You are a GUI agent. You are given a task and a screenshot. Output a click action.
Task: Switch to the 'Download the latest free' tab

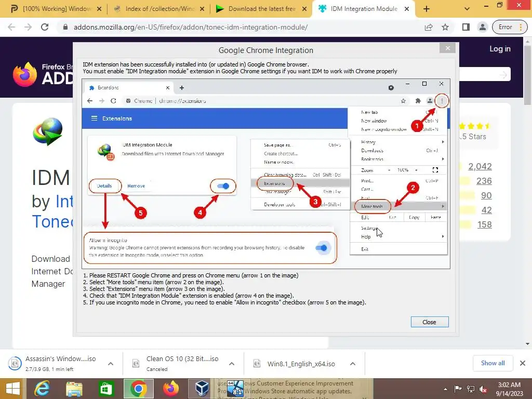coord(261,9)
